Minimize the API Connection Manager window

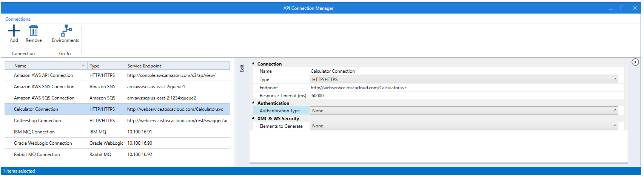point(611,8)
